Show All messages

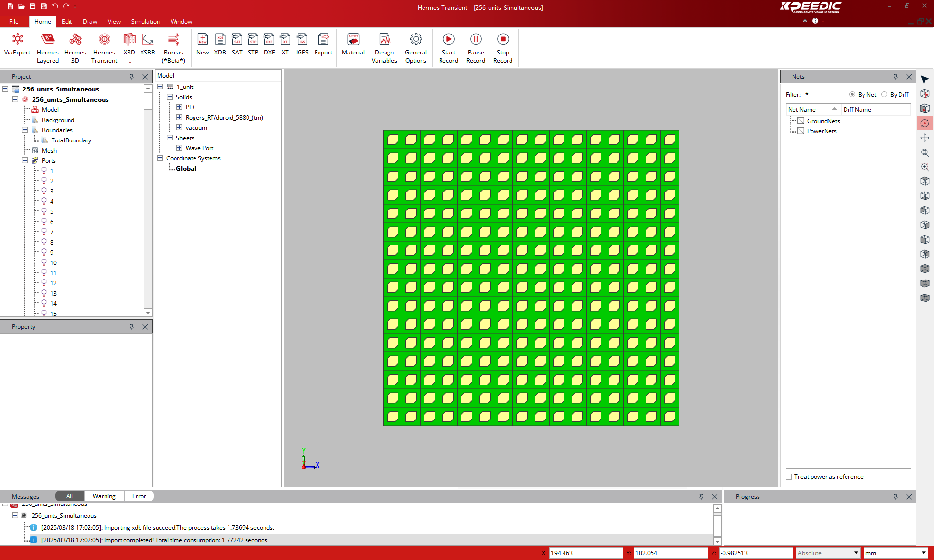point(70,496)
